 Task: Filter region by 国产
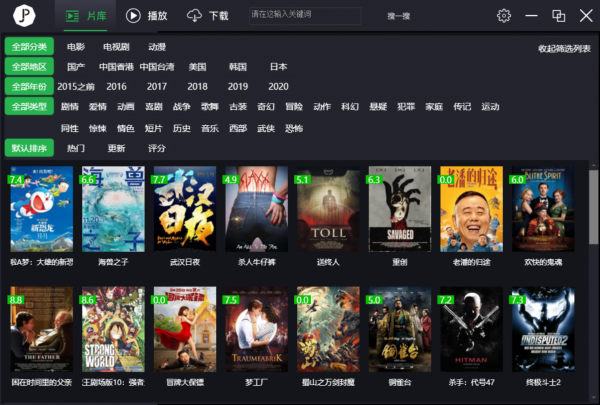click(x=76, y=67)
